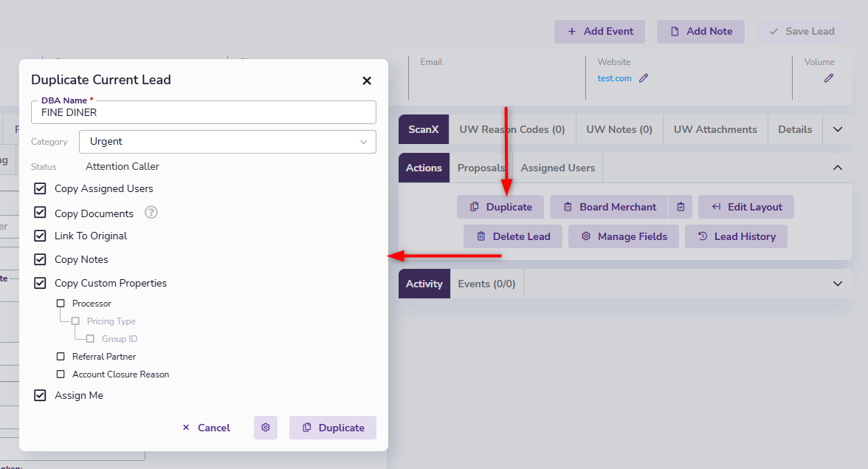Viewport: 868px width, 469px height.
Task: Click the pencil edit icon under Volume
Action: (x=829, y=78)
